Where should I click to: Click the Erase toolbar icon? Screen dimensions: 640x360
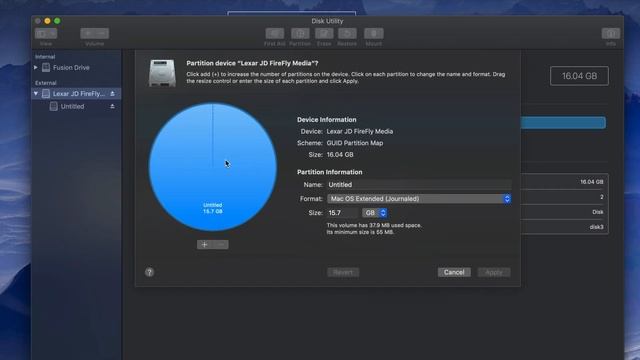[x=324, y=33]
